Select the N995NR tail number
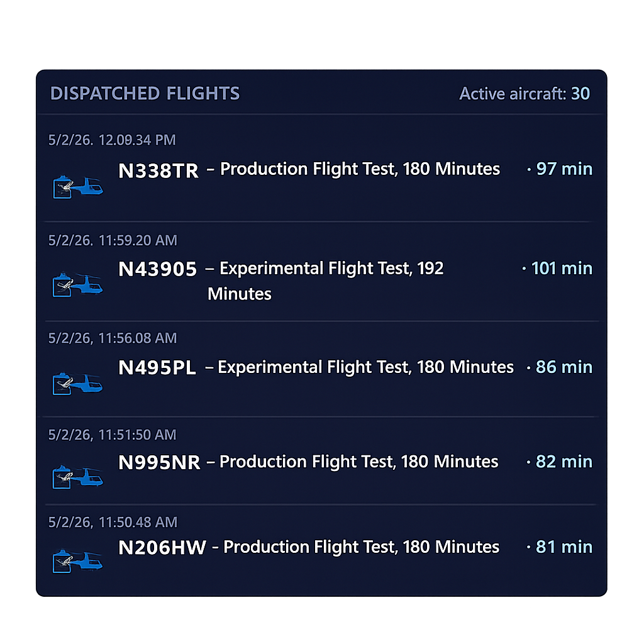644x644 pixels. 159,462
